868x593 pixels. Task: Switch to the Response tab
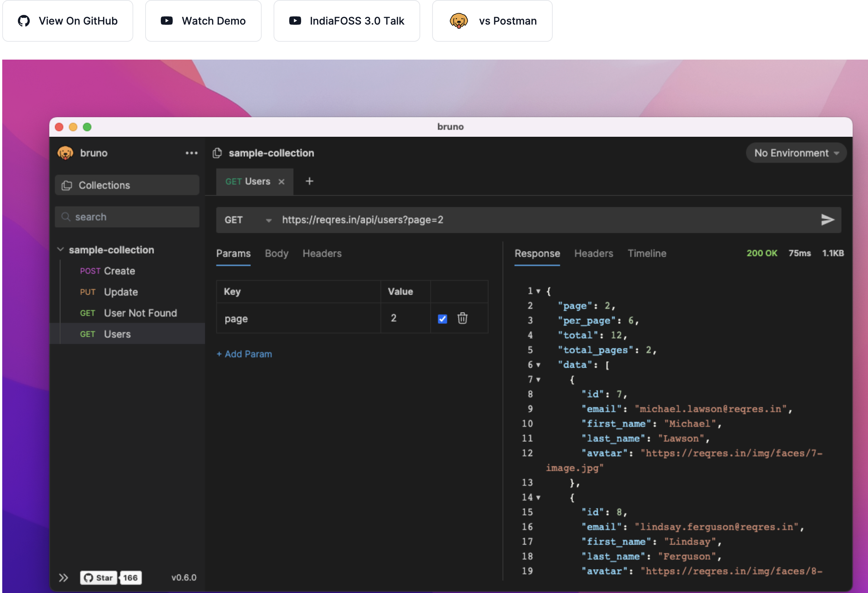[x=537, y=253]
